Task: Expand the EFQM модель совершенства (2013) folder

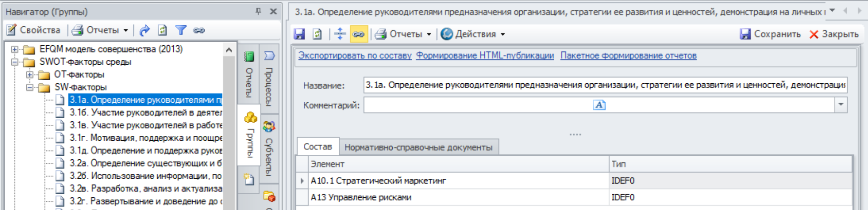Action: click(15, 49)
